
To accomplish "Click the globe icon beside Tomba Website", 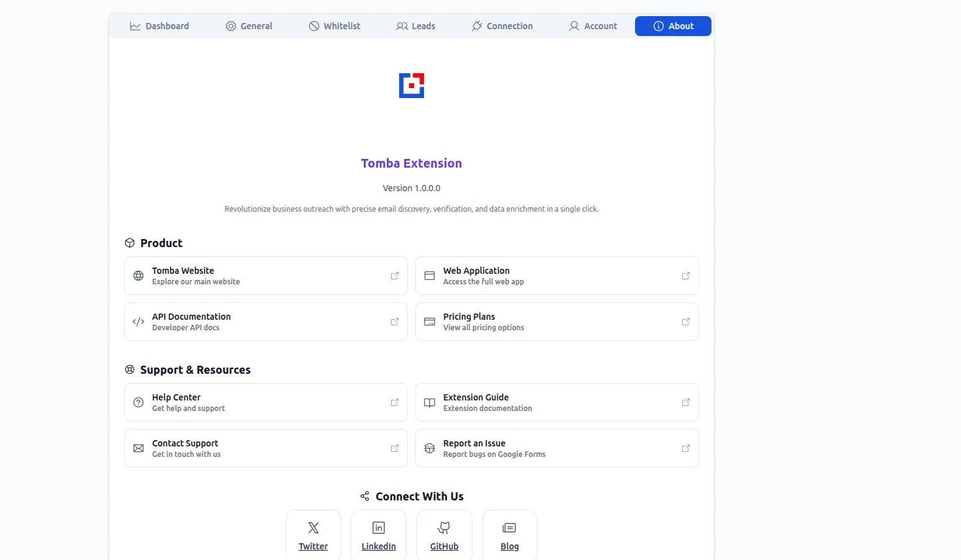I will (138, 276).
